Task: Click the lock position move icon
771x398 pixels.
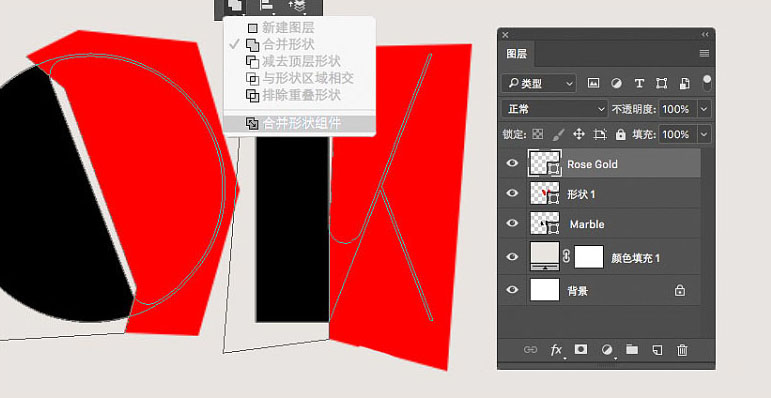Action: point(579,134)
